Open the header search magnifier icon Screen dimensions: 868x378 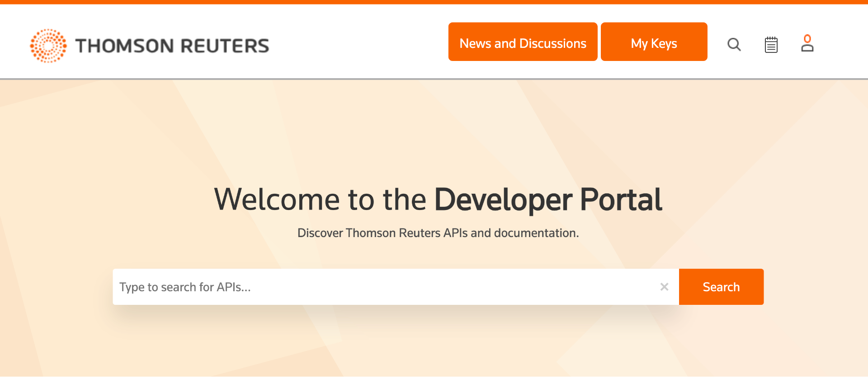(x=734, y=44)
